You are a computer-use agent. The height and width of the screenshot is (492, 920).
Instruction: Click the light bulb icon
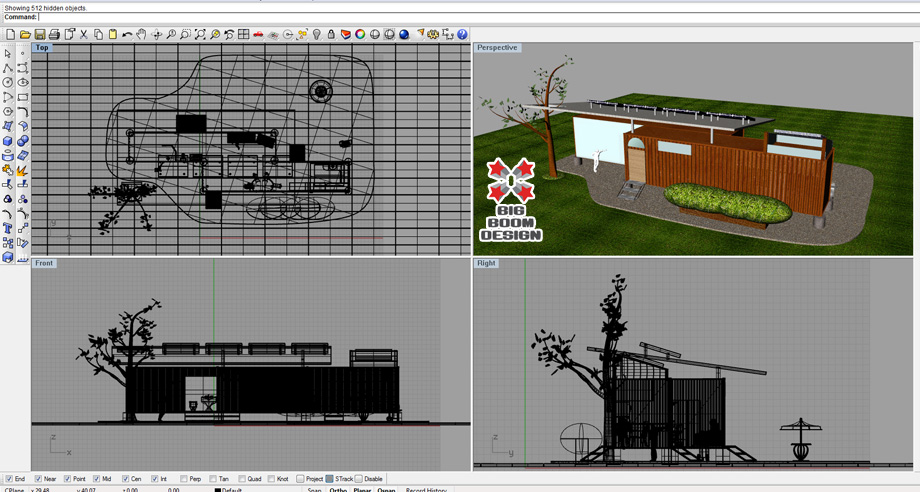pos(317,35)
